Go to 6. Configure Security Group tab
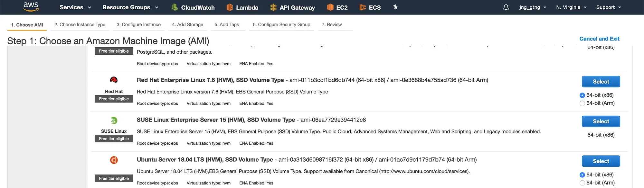644x188 pixels. [281, 24]
